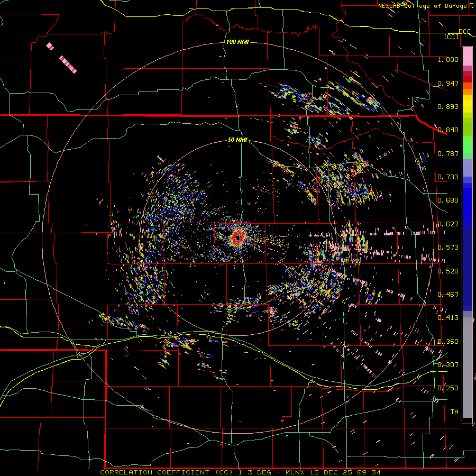This screenshot has height=476, width=476.
Task: Click the 100 NMI range ring label
Action: (x=237, y=42)
